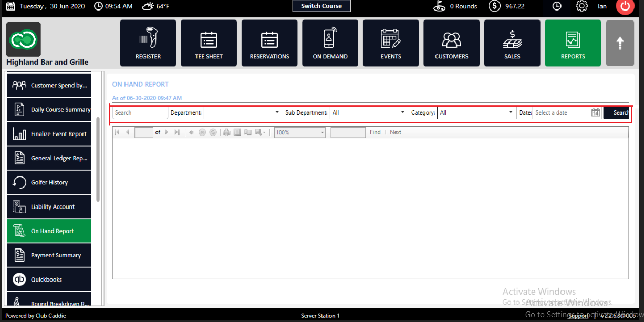This screenshot has height=322, width=644.
Task: Click the report sidebar scrollbar
Action: click(98, 159)
